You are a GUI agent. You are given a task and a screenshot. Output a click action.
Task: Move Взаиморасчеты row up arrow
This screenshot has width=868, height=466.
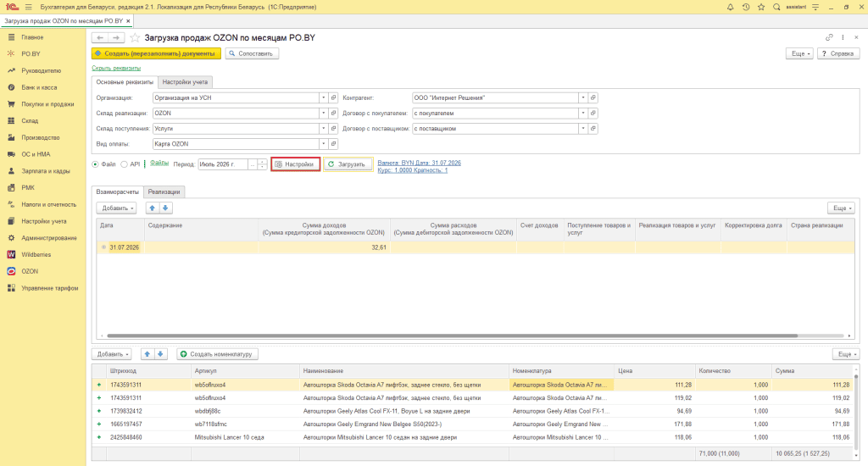(x=153, y=208)
